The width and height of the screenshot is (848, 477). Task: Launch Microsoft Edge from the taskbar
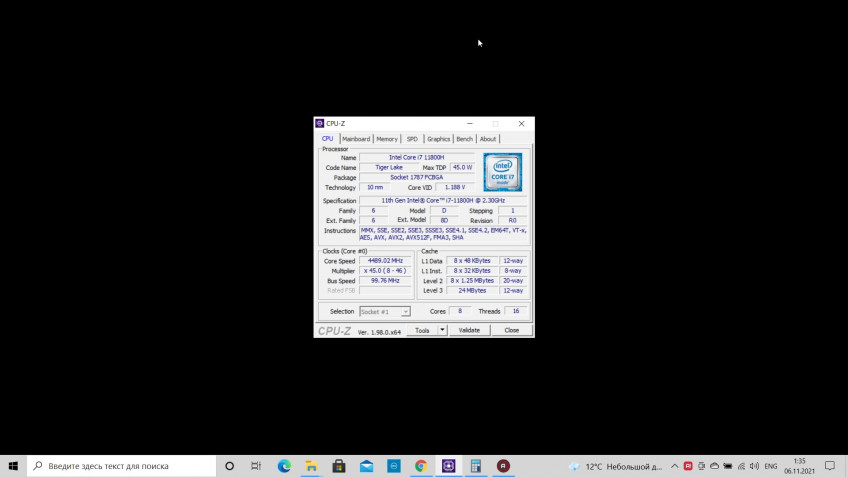pyautogui.click(x=284, y=466)
